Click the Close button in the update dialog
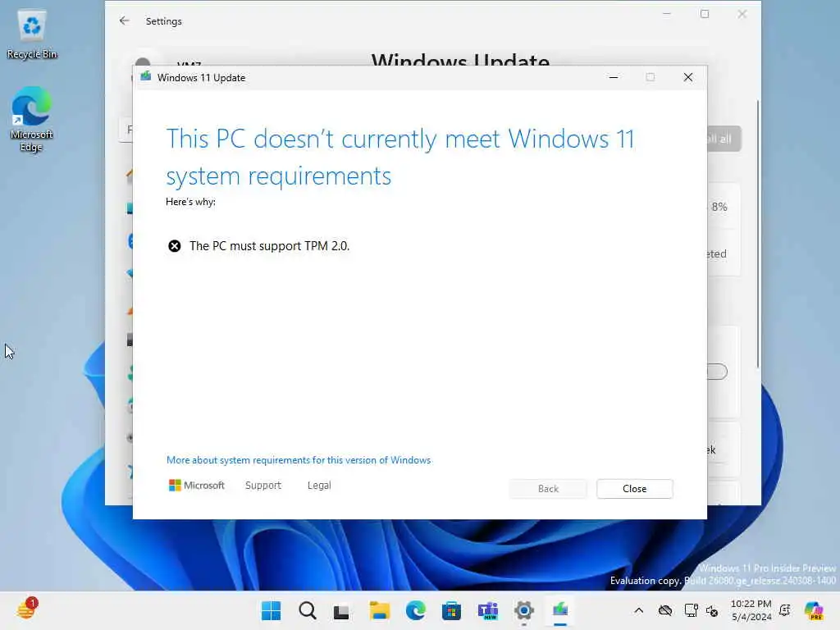Screen dimensions: 840x630 tap(634, 489)
